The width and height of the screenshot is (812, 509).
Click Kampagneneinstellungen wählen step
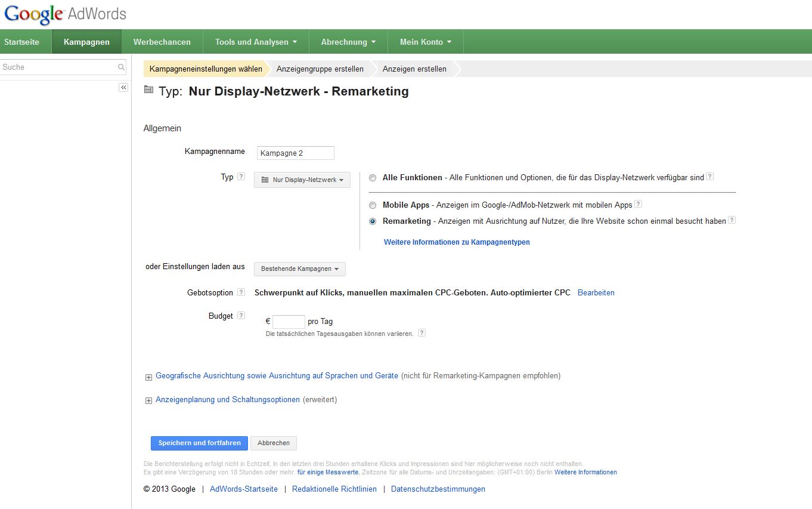tap(206, 69)
